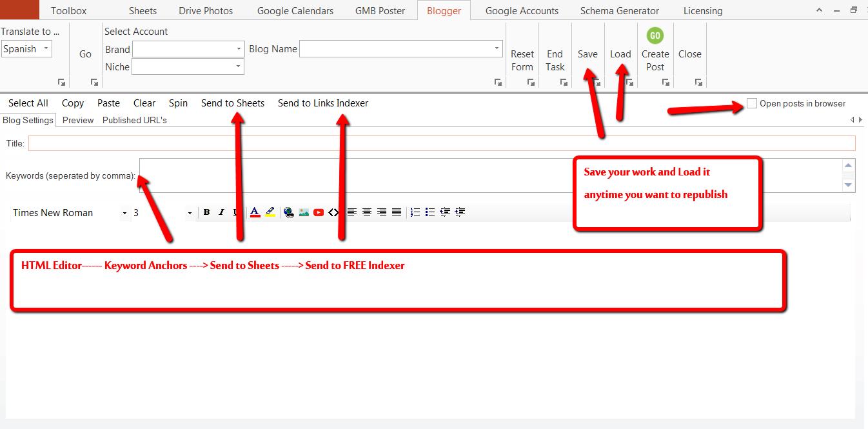Justify text in the editor
The width and height of the screenshot is (868, 429).
[x=397, y=212]
